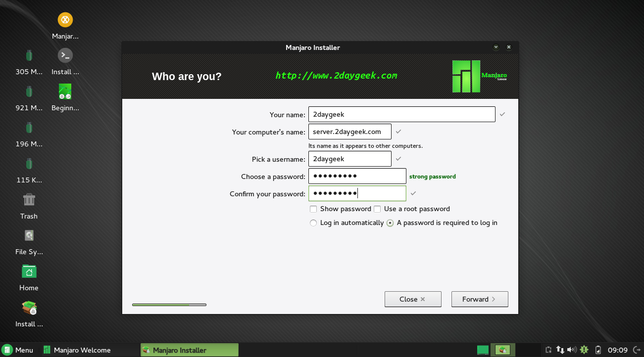
Task: Click the Forward button
Action: pos(479,299)
